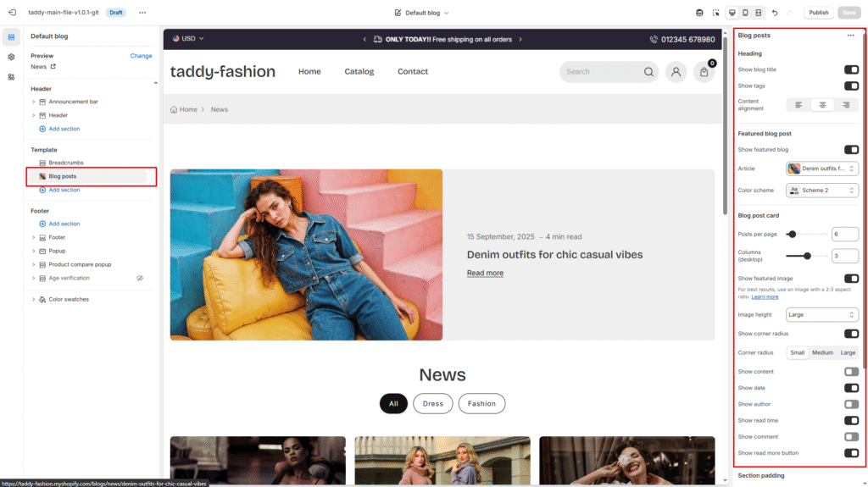Screen dimensions: 868x487
Task: Open the app embeds icon in the left rail
Action: pos(11,77)
